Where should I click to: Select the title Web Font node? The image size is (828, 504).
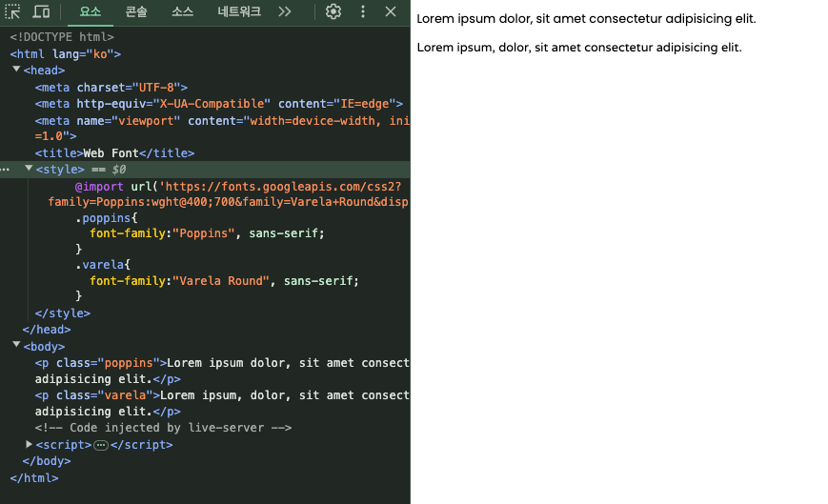point(114,153)
